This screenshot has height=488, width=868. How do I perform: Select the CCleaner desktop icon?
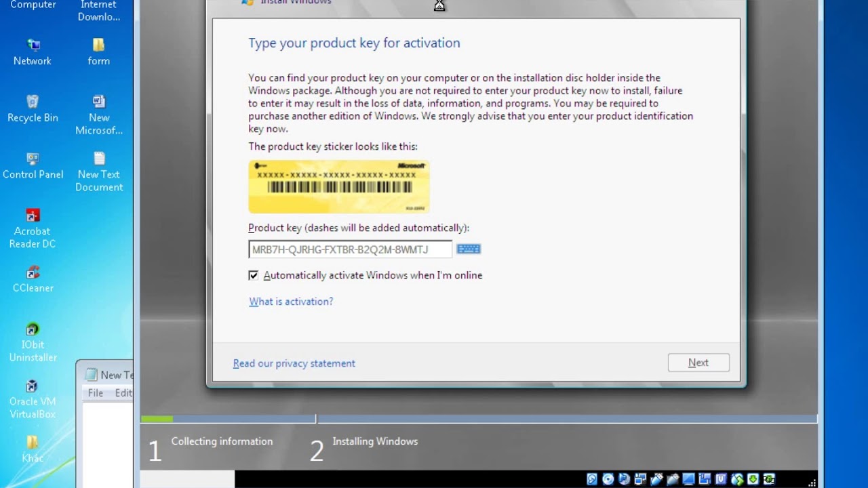click(x=33, y=279)
